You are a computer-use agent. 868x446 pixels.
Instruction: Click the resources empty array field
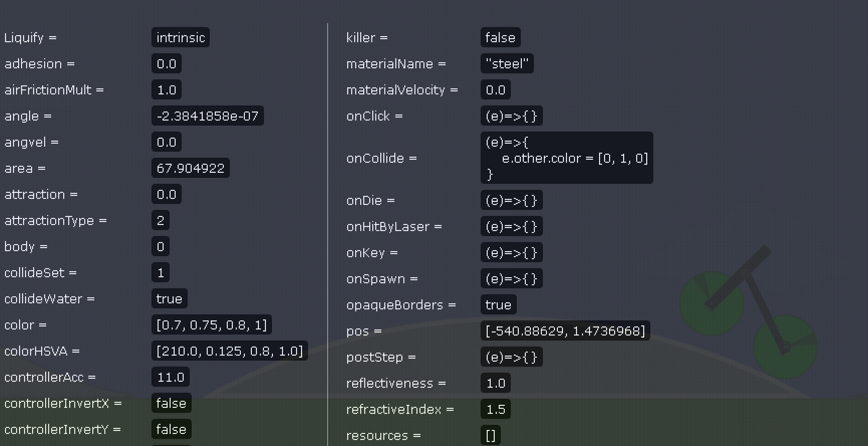coord(491,435)
